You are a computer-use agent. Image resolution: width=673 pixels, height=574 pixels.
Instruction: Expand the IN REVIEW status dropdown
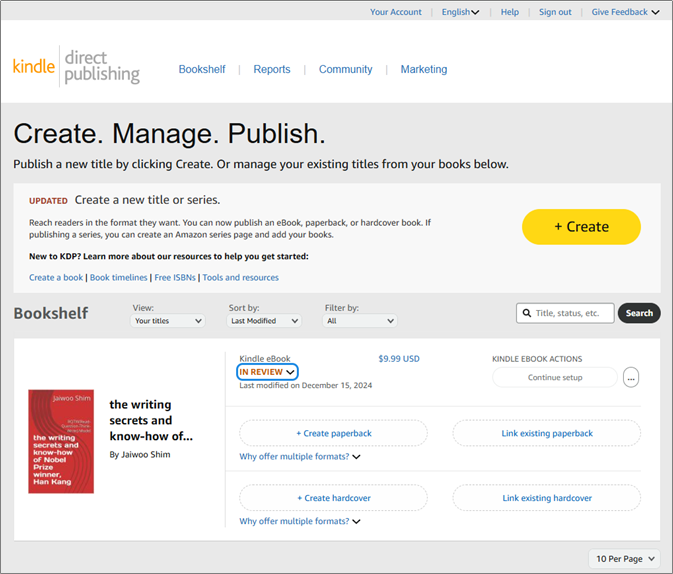click(x=267, y=372)
